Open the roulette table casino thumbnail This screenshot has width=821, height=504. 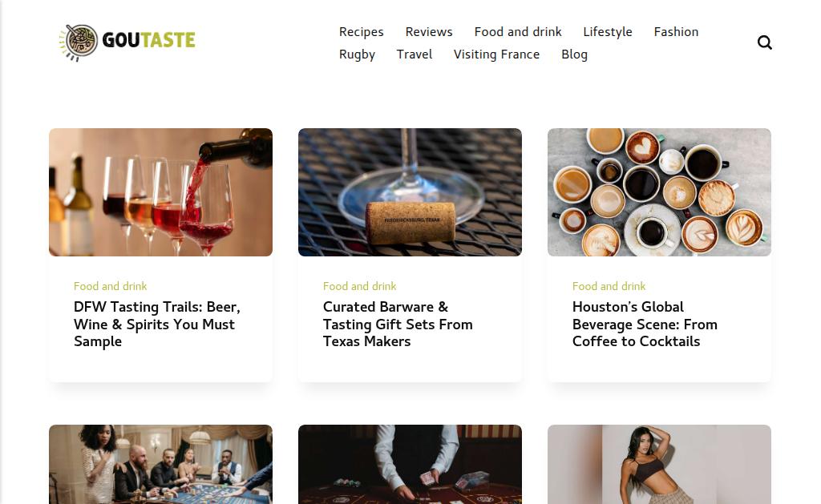tap(160, 464)
